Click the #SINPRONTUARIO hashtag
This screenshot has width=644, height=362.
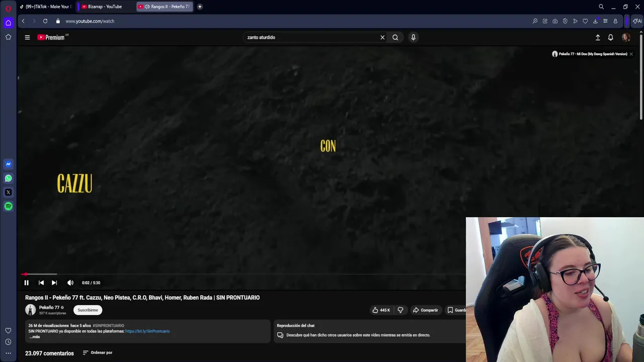point(108,326)
